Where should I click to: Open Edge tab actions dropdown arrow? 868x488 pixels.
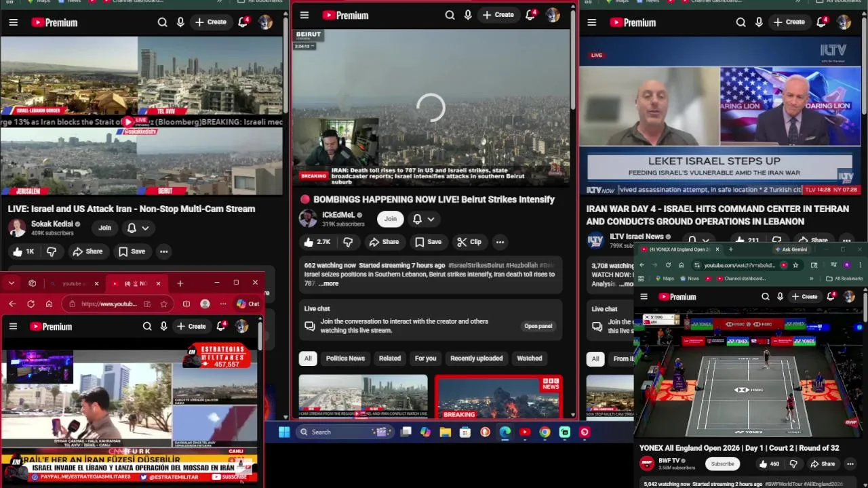coord(12,283)
